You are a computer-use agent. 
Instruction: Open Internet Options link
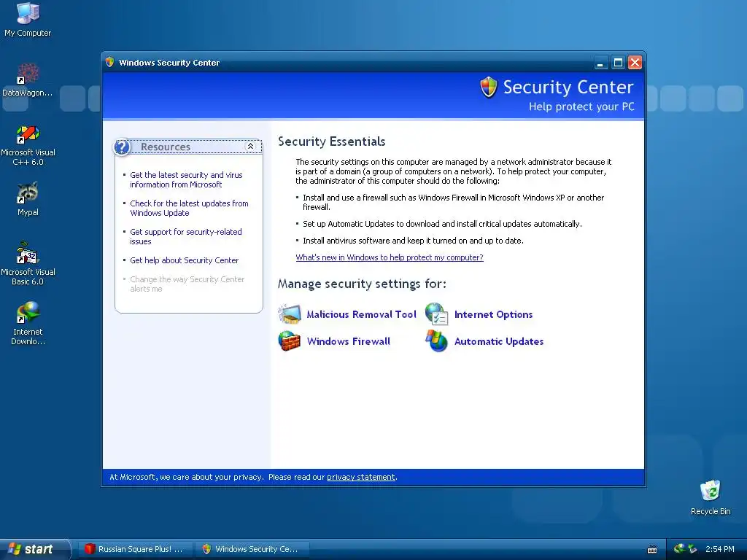(494, 314)
